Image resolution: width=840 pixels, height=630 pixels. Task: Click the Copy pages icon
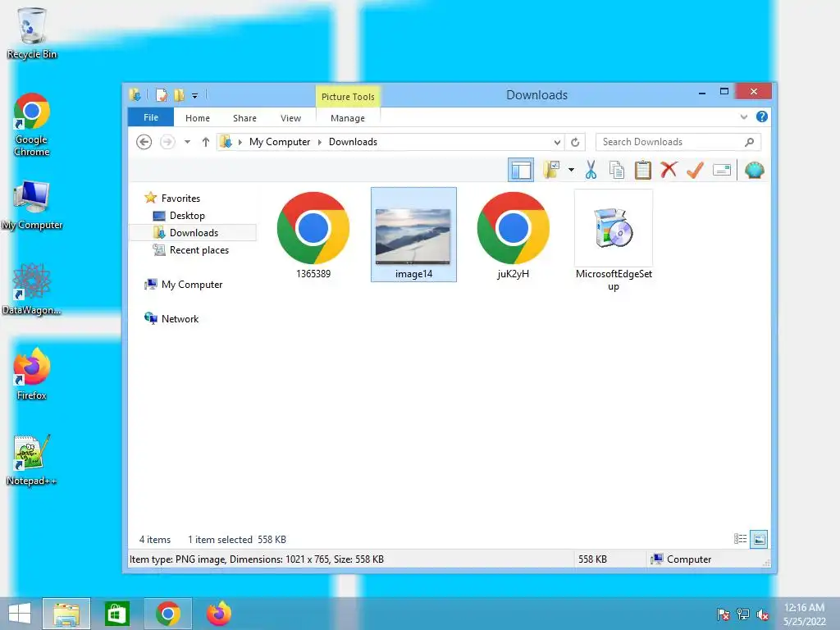click(x=617, y=170)
